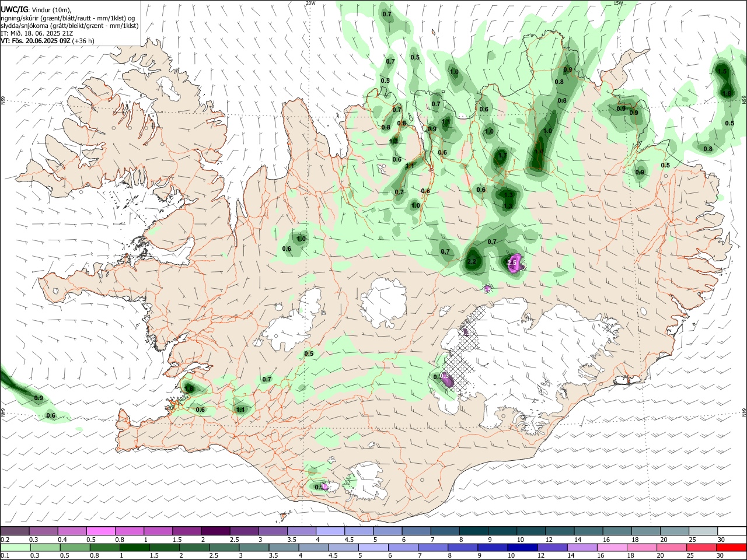Pick the snow-row swatch between 0.3 and 0.4
The height and width of the screenshot is (560, 747).
pyautogui.click(x=44, y=531)
